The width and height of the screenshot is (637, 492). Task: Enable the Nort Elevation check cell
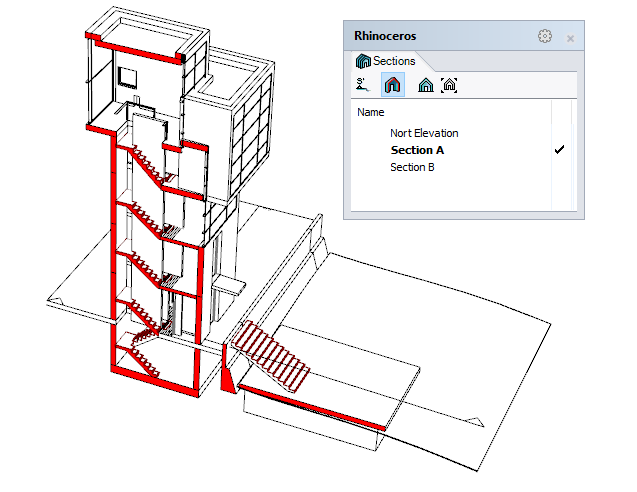(x=560, y=133)
